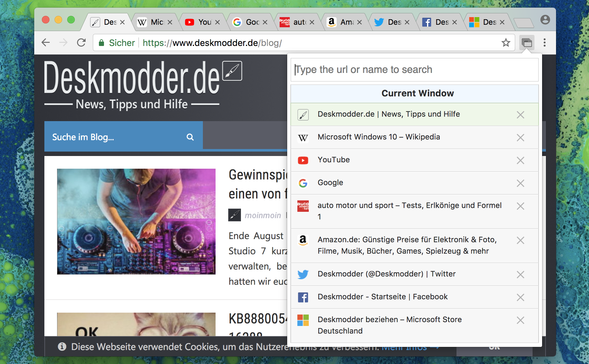This screenshot has width=589, height=364.
Task: Open the Gewinnspiel article headline
Action: [x=257, y=184]
